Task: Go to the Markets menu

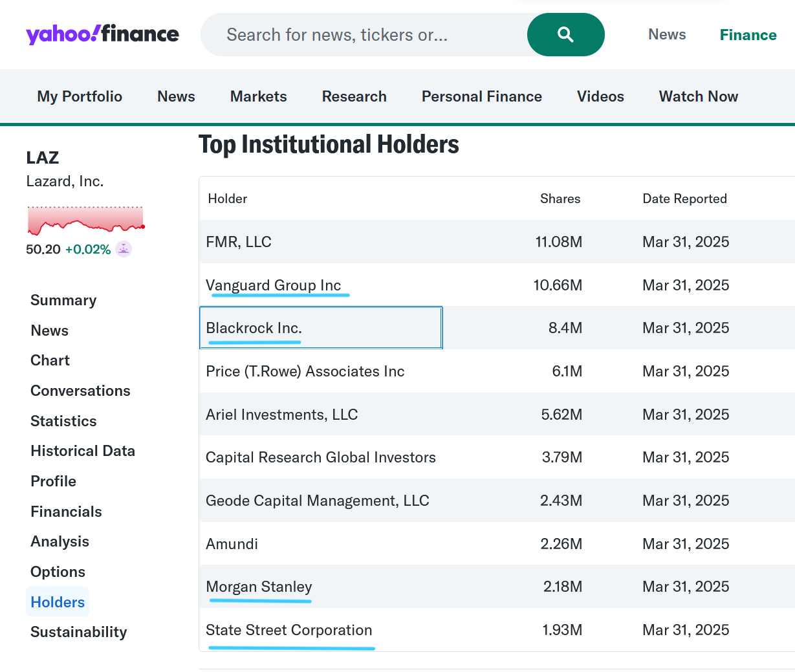Action: [258, 96]
